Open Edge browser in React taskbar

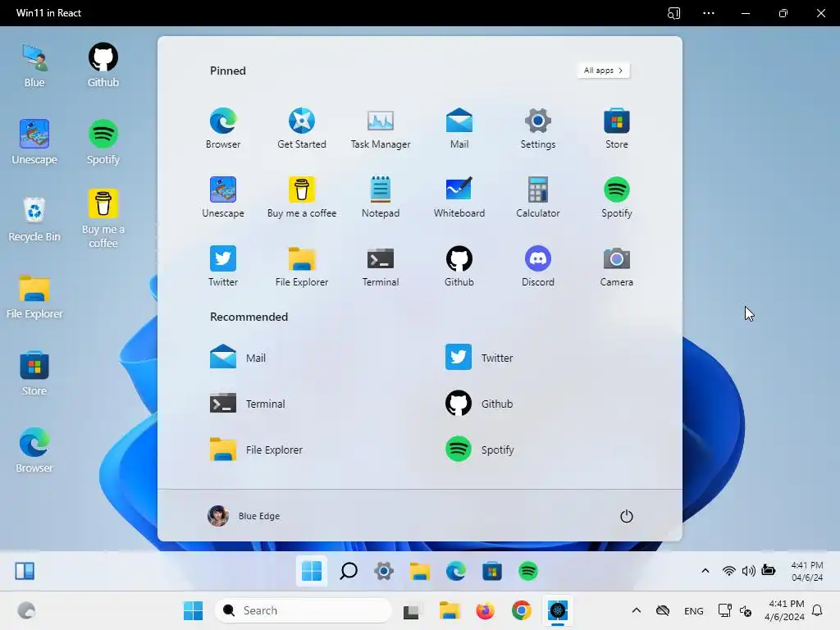[456, 571]
